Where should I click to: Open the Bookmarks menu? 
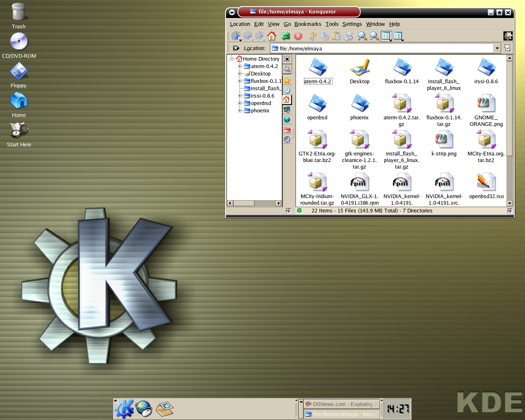[308, 24]
